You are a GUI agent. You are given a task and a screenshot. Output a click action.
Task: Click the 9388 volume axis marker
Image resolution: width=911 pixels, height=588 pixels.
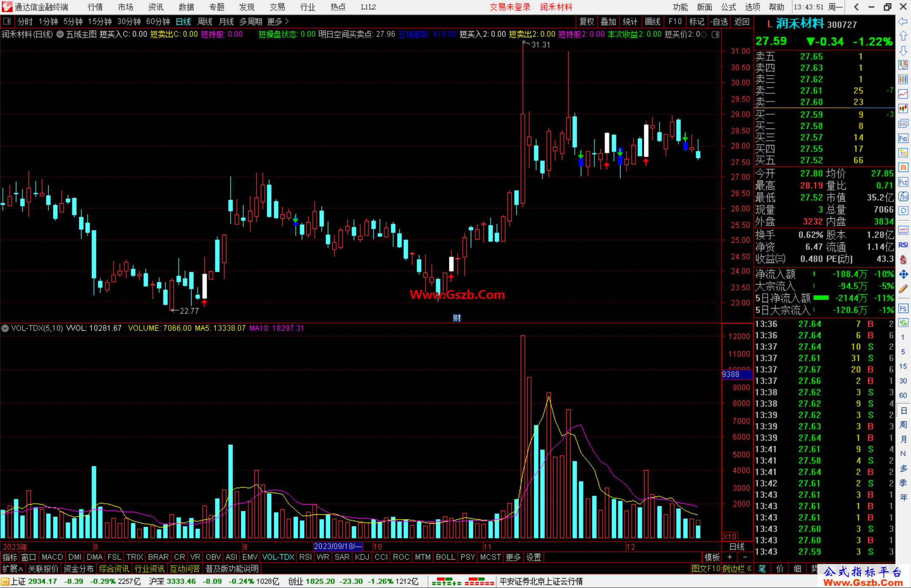pyautogui.click(x=736, y=374)
